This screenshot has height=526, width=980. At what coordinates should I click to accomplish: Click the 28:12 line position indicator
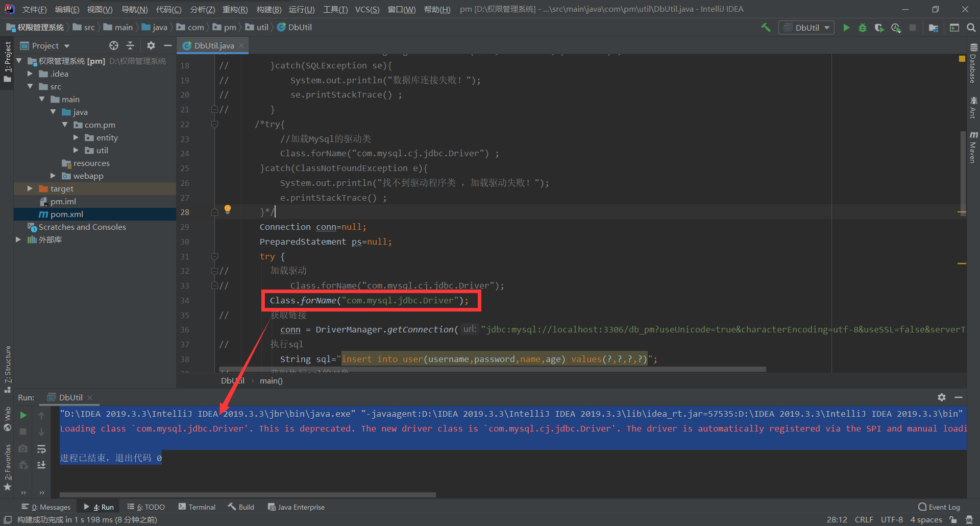(x=837, y=519)
